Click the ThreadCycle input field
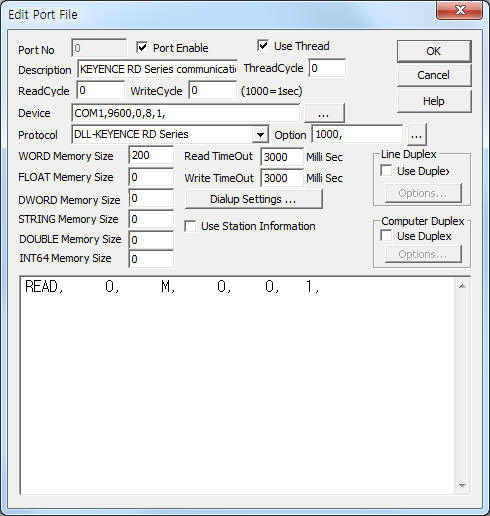 pos(327,68)
